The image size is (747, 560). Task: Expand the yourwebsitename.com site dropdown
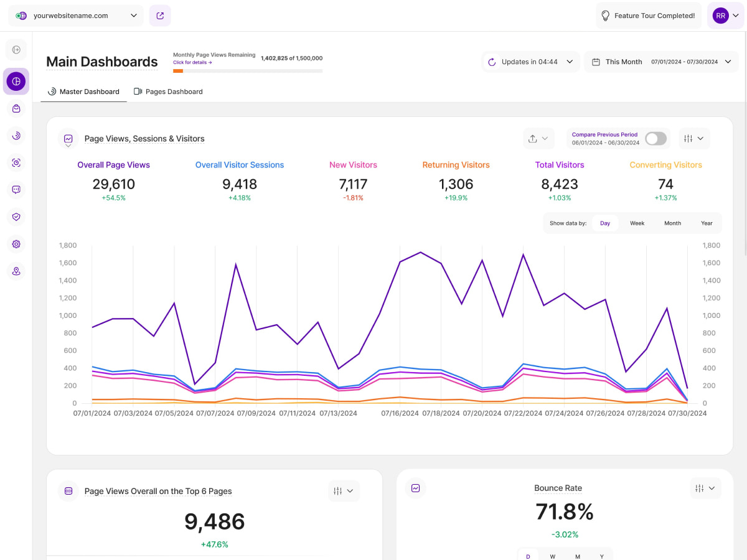pyautogui.click(x=76, y=16)
